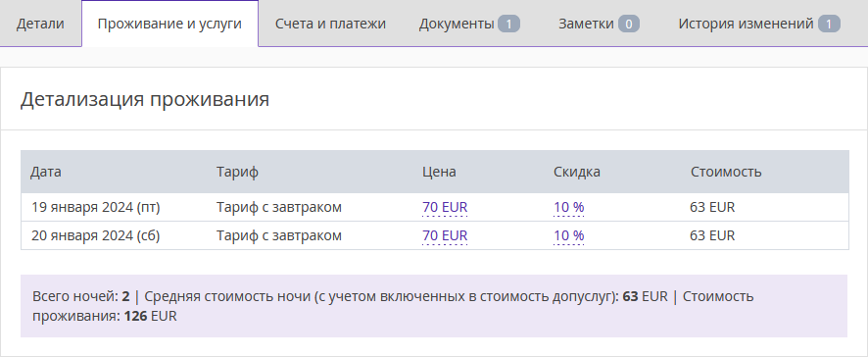Image resolution: width=868 pixels, height=357 pixels.
Task: Go to the Заметки tab
Action: point(599,24)
